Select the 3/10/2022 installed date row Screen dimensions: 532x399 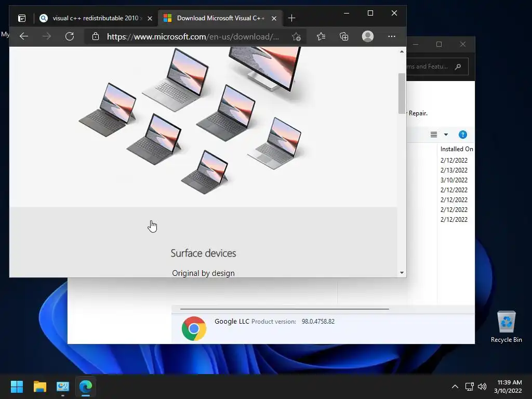[x=454, y=180]
